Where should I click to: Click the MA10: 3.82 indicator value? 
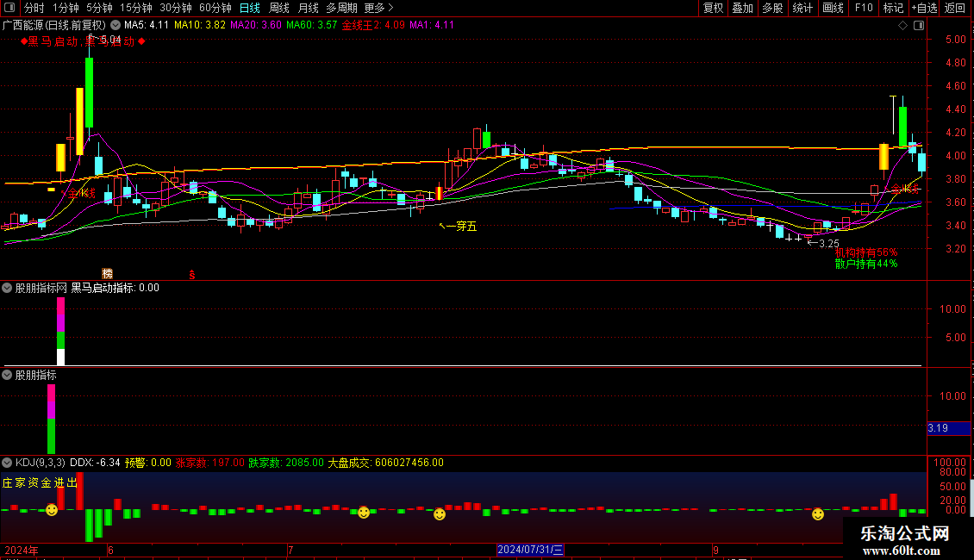(200, 26)
